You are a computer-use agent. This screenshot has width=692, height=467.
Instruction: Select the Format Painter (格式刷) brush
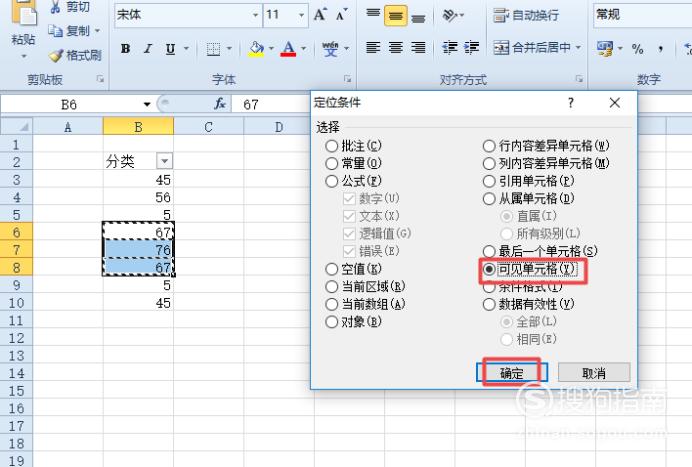click(x=56, y=55)
